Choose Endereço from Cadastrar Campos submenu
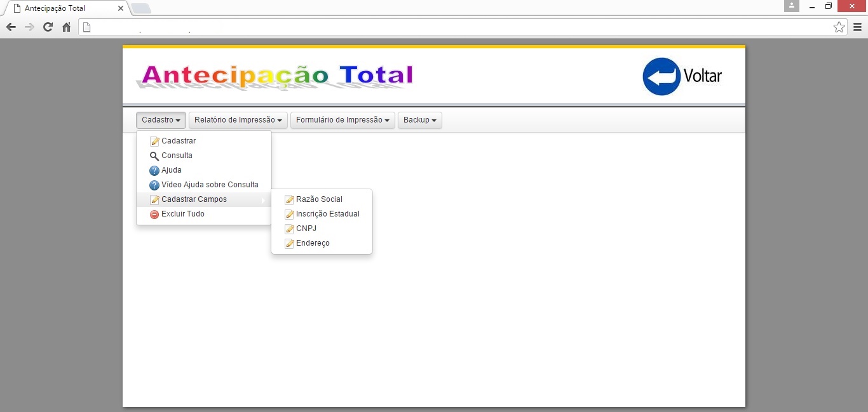 [313, 243]
